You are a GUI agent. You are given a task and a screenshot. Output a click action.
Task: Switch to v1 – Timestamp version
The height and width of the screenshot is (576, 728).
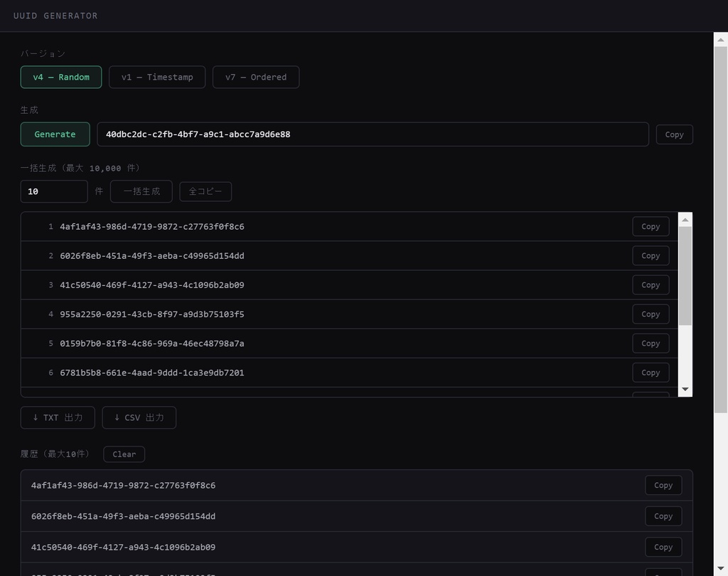click(x=157, y=77)
